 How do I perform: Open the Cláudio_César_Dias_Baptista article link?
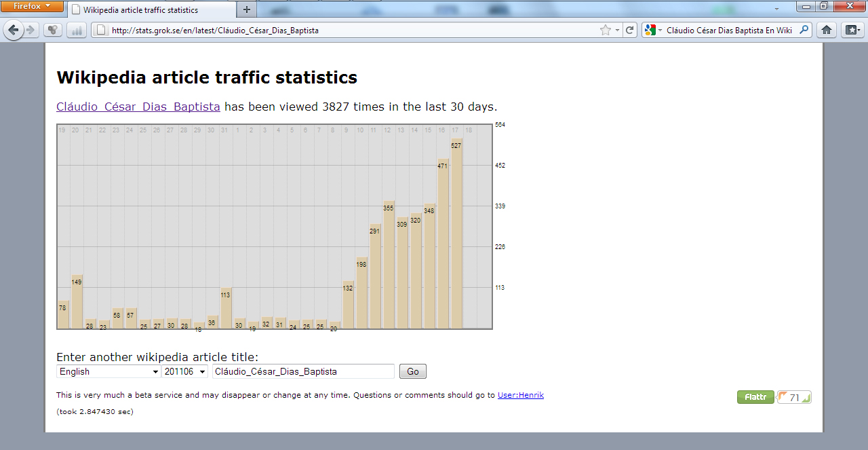coord(138,107)
